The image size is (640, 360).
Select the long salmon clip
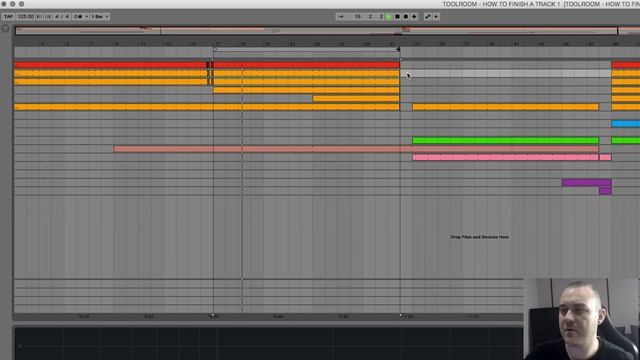point(356,149)
